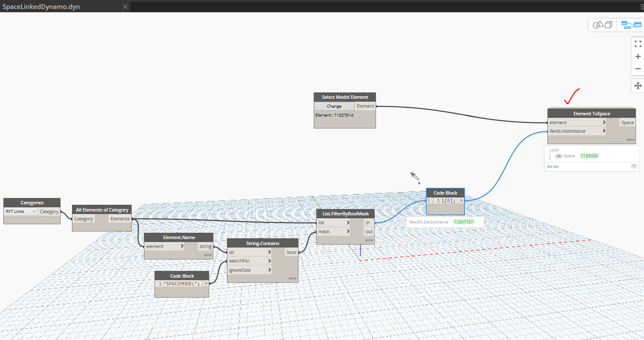The image size is (644, 340).
Task: Select the Space item in the List preview
Action: click(x=569, y=156)
